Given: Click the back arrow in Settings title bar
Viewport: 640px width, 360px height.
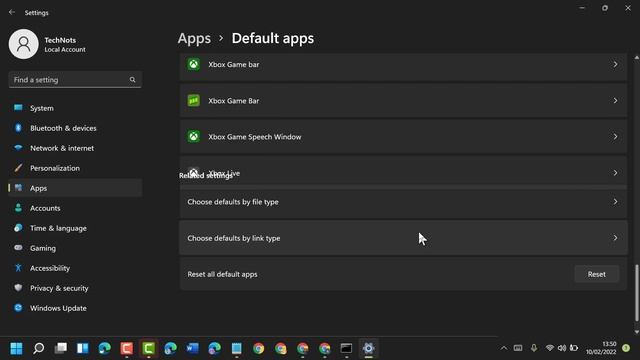Looking at the screenshot, I should point(12,12).
